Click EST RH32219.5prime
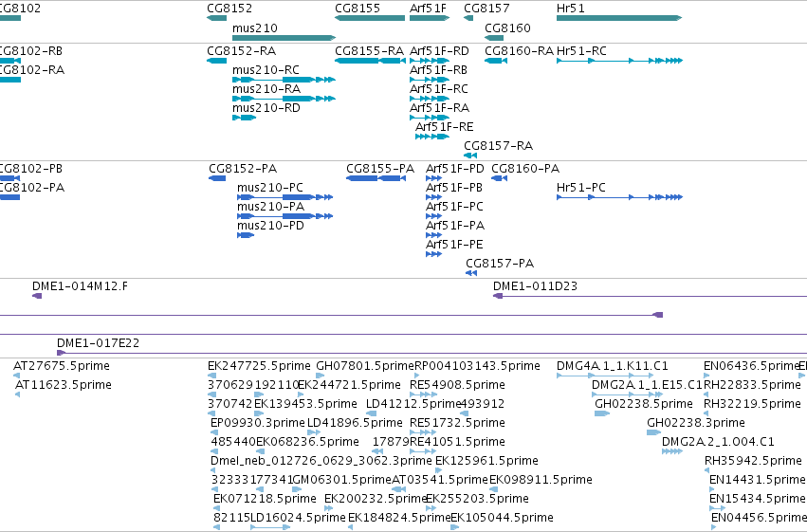Screen dimensions: 807x532 pyautogui.click(x=752, y=405)
